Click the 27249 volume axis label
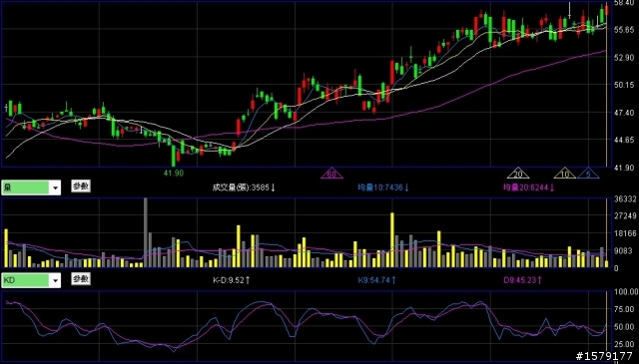The height and width of the screenshot is (364, 639). (x=625, y=215)
